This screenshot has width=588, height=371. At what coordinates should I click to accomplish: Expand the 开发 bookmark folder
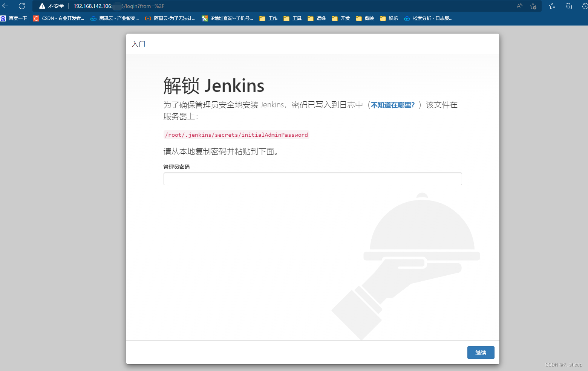coord(341,18)
